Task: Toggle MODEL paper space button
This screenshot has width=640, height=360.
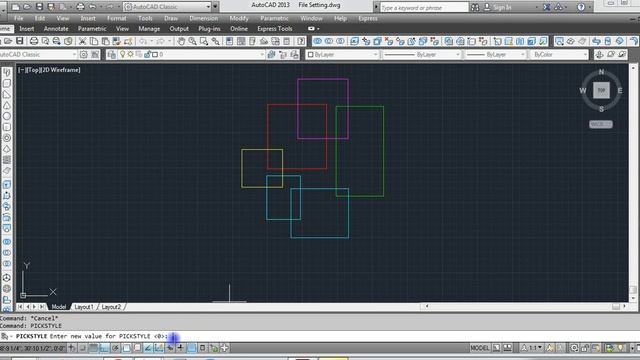Action: point(480,348)
